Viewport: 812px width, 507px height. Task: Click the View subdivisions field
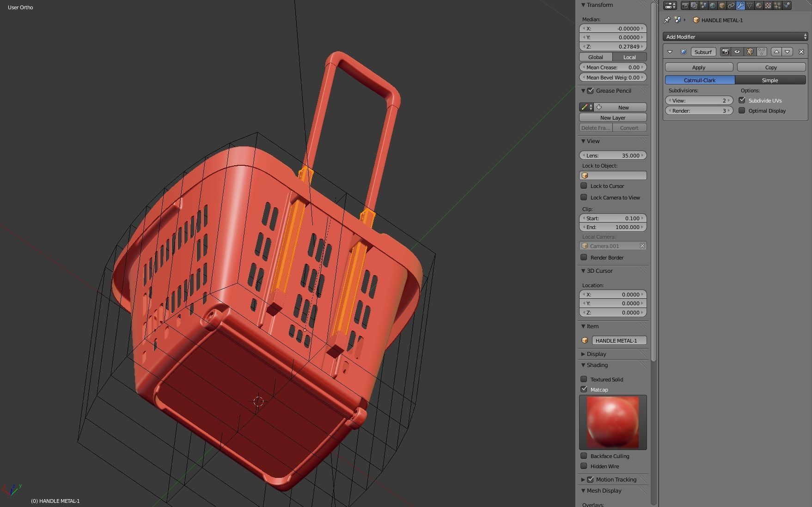coord(699,100)
